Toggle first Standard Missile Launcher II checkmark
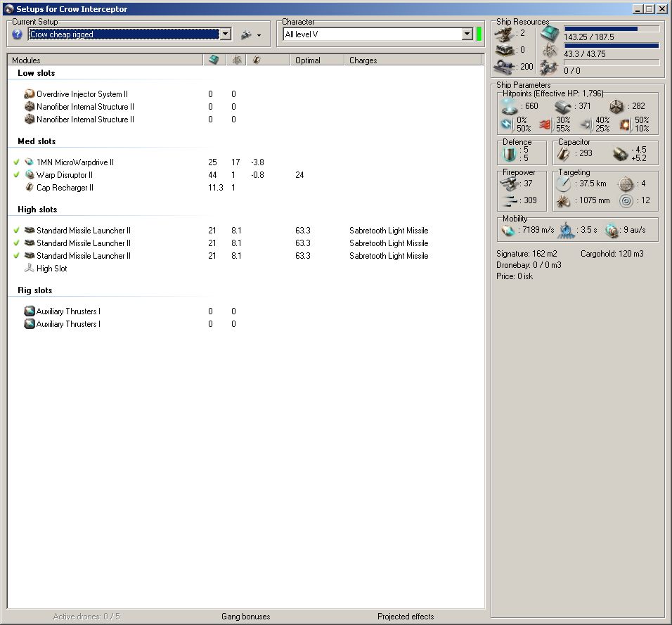 16,230
